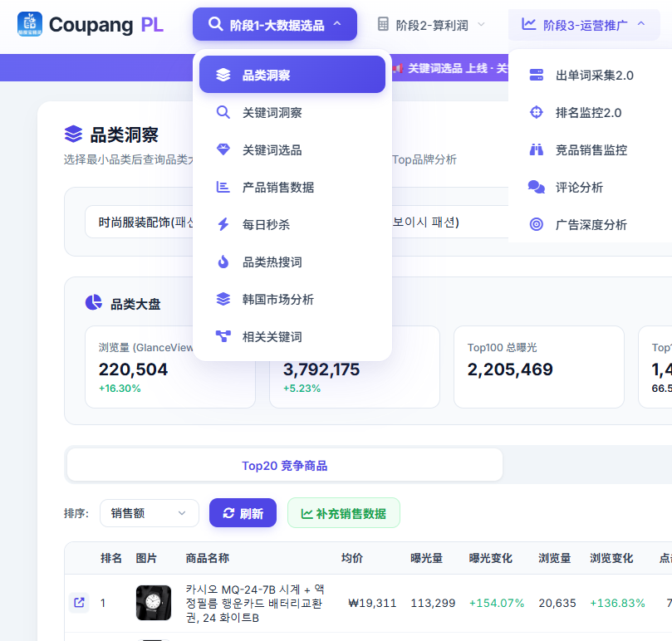Click the 商品名称 column header
Image resolution: width=672 pixels, height=641 pixels.
(x=207, y=558)
